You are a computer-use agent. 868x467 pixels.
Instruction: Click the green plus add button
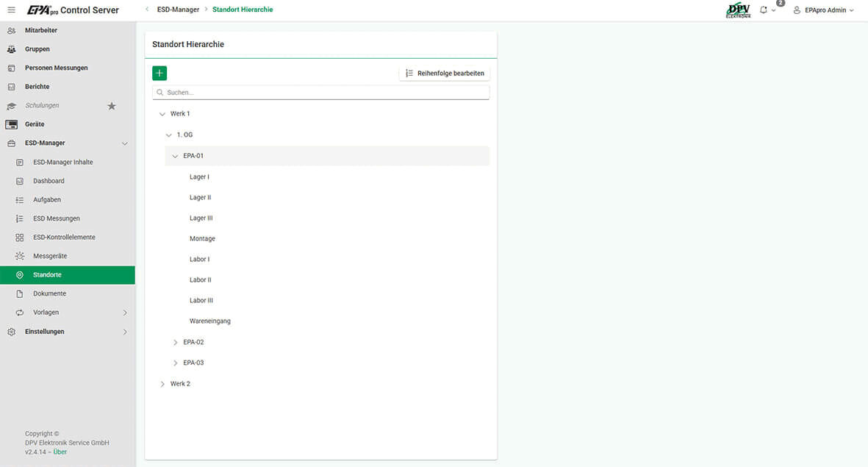tap(159, 73)
